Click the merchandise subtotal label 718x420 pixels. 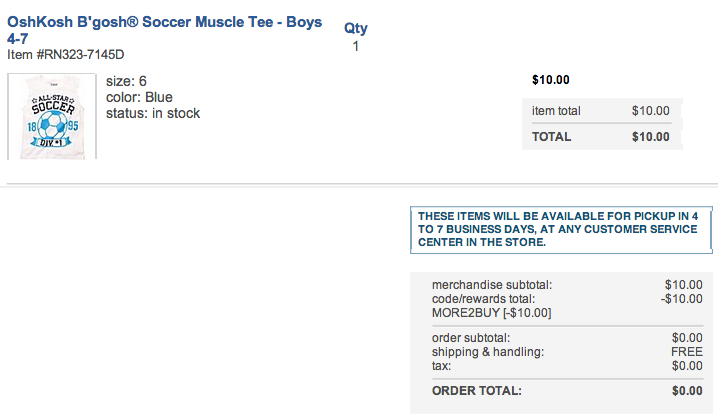click(x=492, y=285)
